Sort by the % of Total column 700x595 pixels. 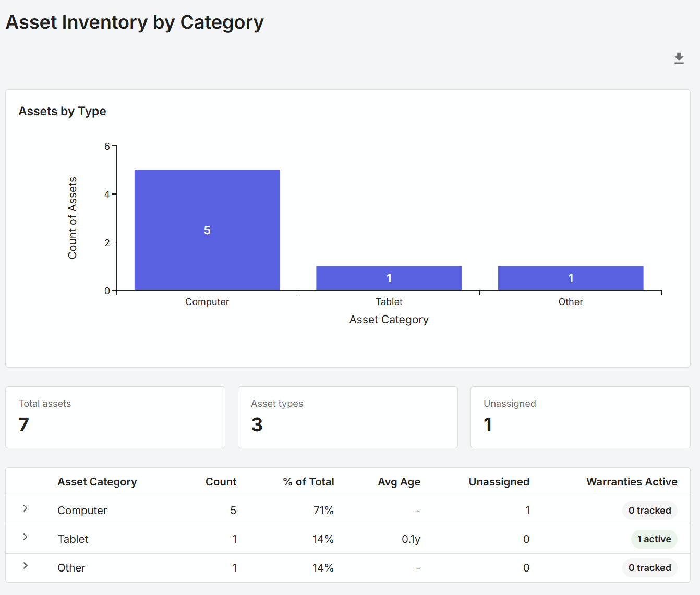point(308,482)
